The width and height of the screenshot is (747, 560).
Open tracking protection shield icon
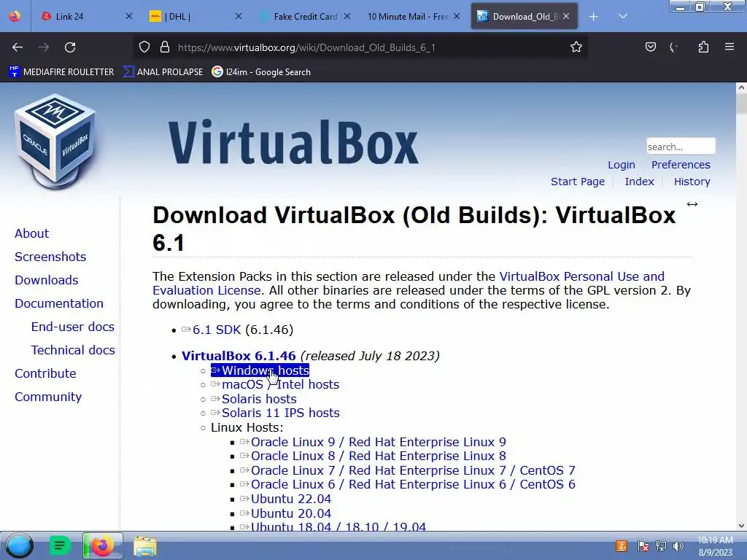(x=144, y=47)
